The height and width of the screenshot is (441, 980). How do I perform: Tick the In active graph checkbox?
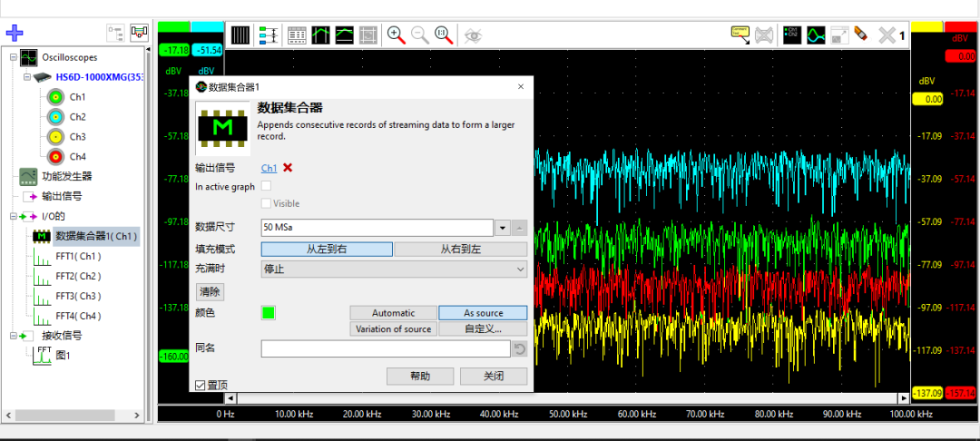coord(266,186)
